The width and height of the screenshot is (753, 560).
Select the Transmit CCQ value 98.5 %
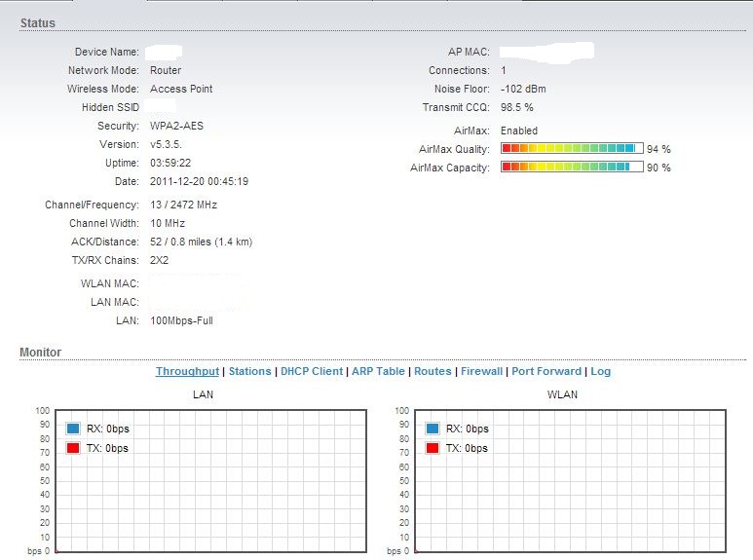[516, 107]
